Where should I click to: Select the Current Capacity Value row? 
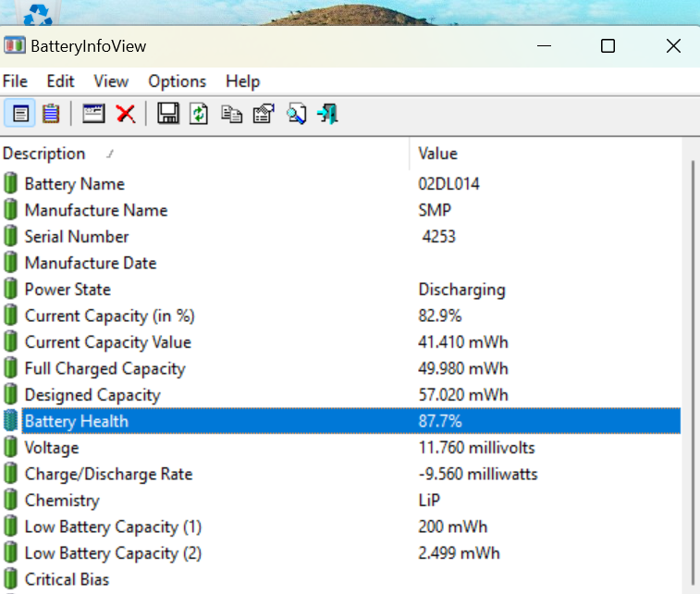coord(342,342)
